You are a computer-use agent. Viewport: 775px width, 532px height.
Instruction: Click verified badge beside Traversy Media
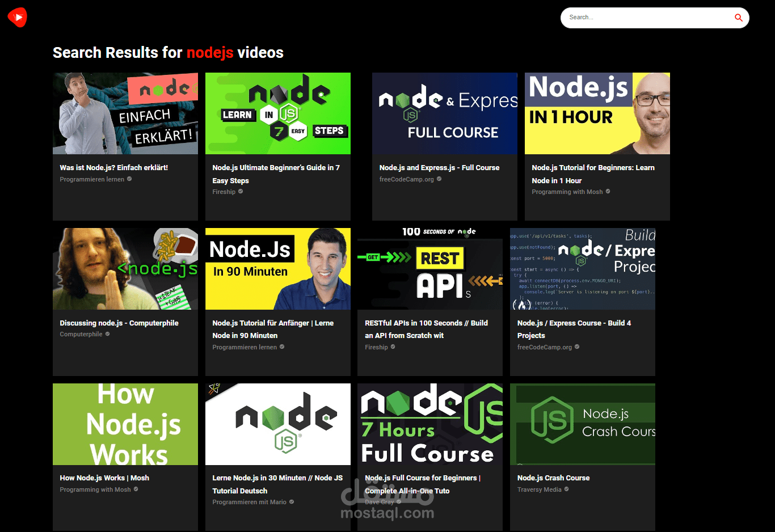click(566, 489)
